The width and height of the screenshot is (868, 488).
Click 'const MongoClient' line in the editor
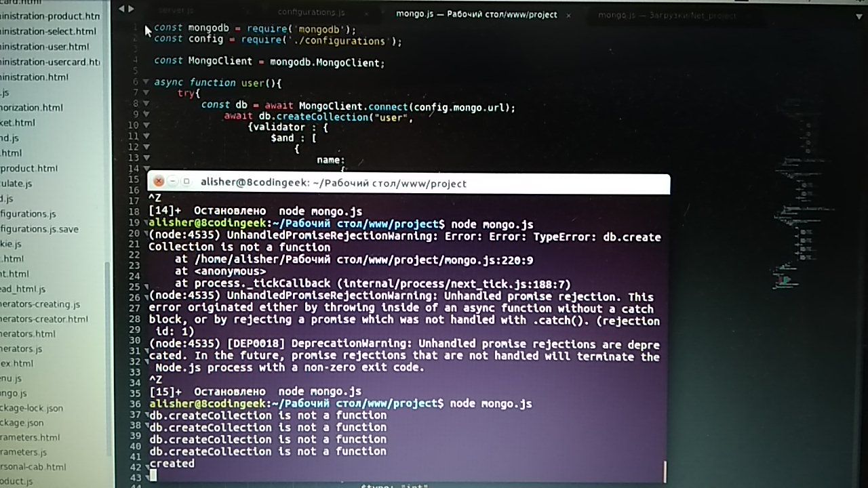tap(269, 62)
